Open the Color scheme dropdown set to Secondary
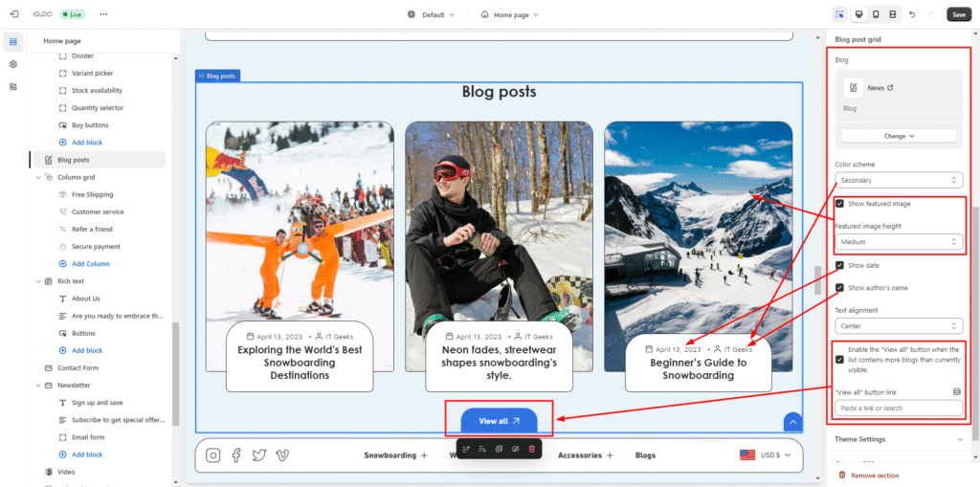The width and height of the screenshot is (980, 487). tap(898, 180)
